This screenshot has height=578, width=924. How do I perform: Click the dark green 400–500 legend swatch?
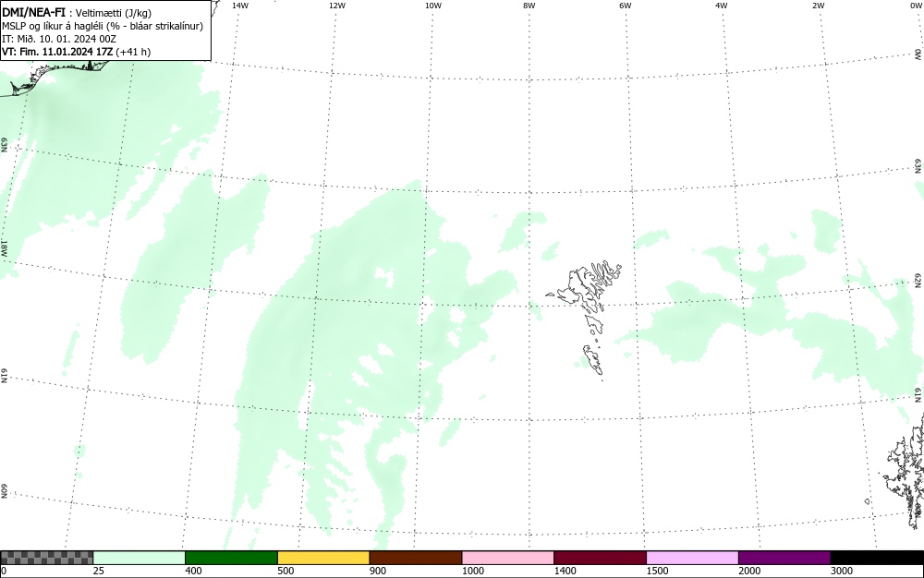tap(231, 558)
